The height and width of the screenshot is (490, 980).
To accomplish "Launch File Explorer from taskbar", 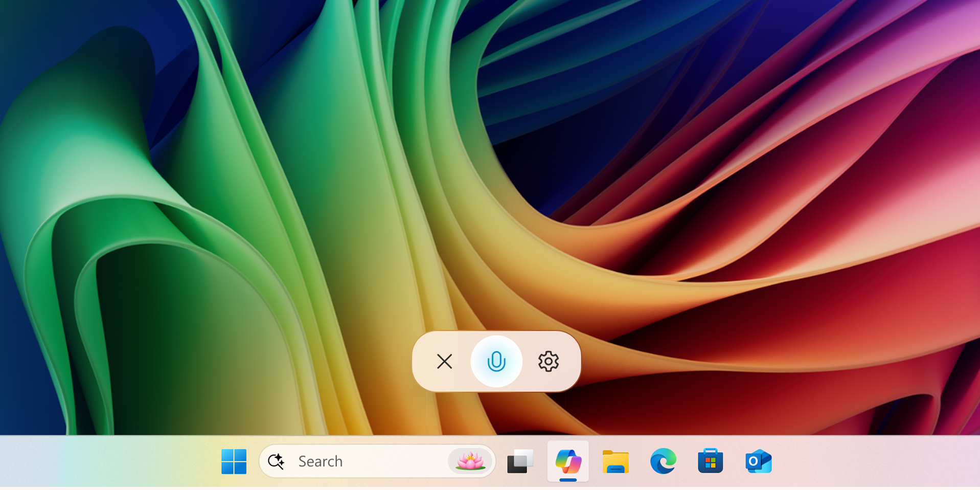I will 616,461.
